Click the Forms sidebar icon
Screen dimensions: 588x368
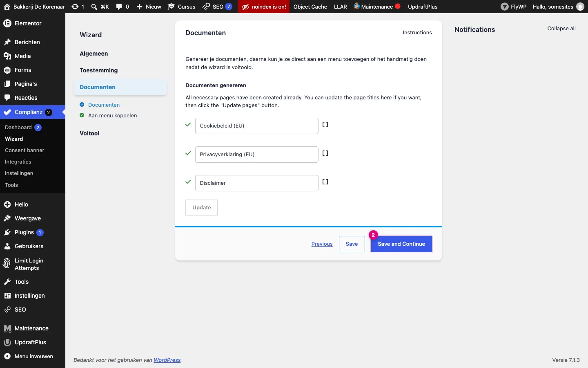(7, 70)
